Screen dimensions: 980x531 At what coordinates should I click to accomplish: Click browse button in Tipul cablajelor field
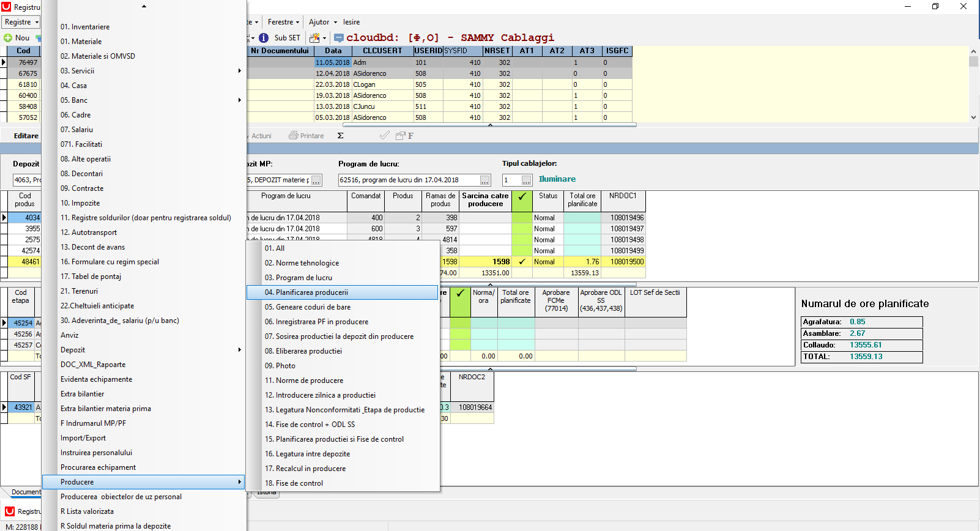[x=527, y=180]
